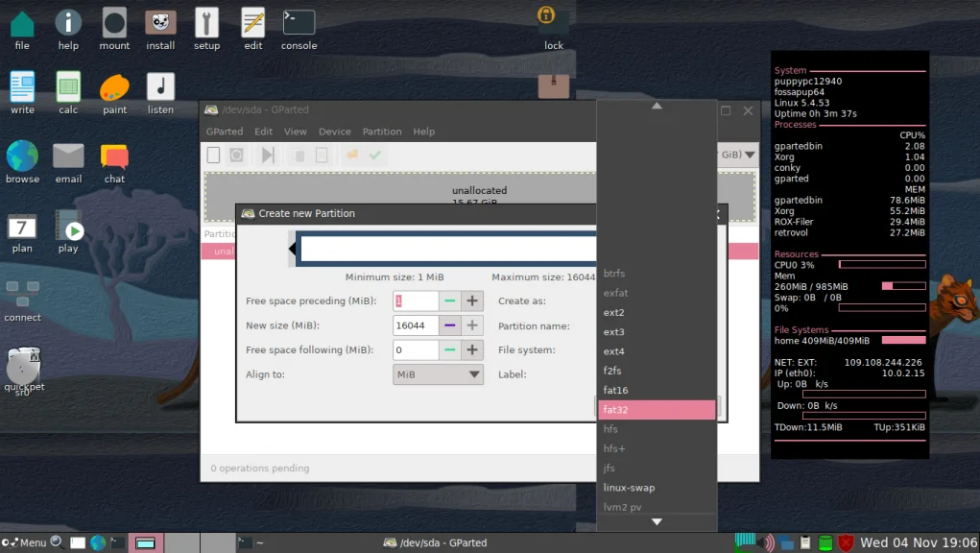
Task: Open the plan calendar icon
Action: [22, 231]
